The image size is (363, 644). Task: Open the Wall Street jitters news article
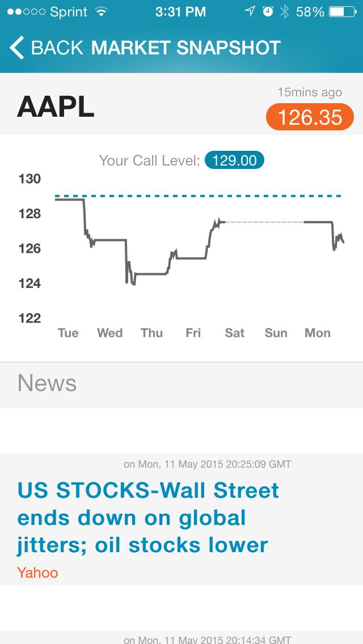149,518
